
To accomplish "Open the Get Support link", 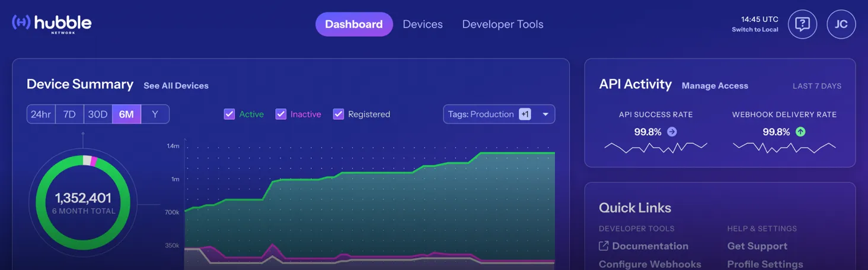I will tap(757, 246).
